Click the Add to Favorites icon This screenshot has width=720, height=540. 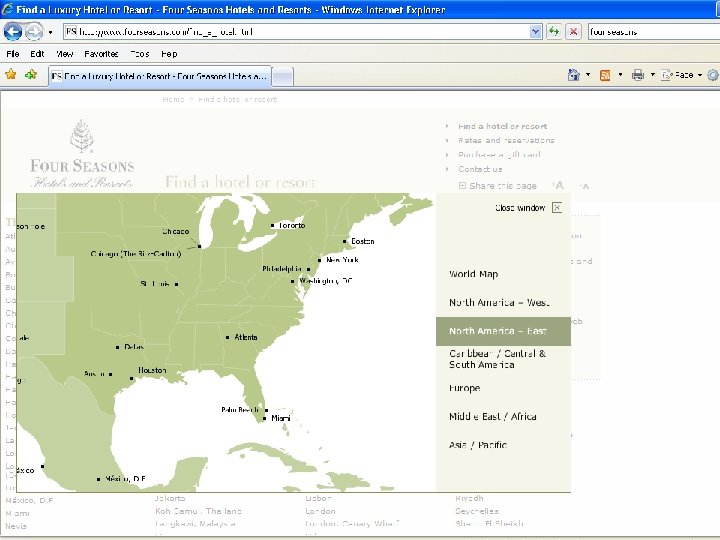(x=31, y=74)
